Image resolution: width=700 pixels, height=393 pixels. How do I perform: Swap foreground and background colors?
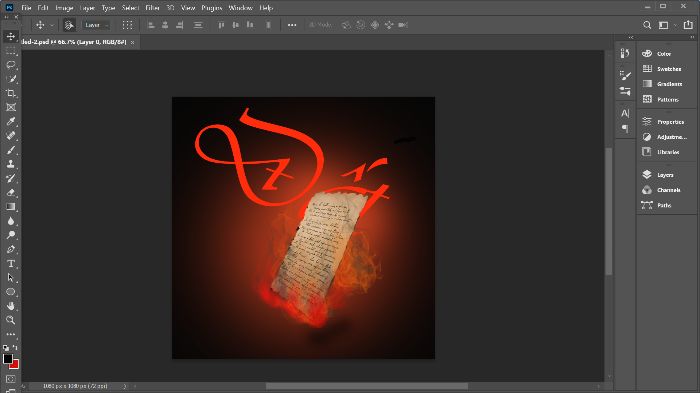point(15,347)
